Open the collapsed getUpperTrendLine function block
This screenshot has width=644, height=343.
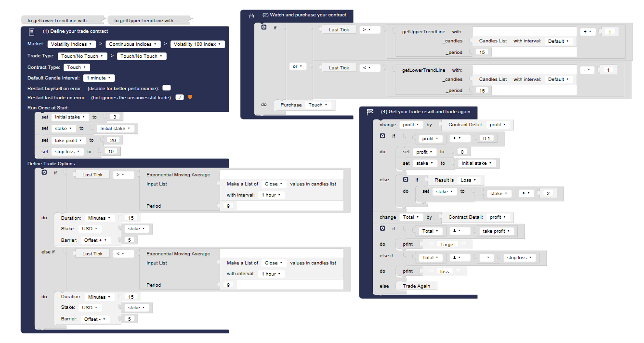[x=149, y=20]
